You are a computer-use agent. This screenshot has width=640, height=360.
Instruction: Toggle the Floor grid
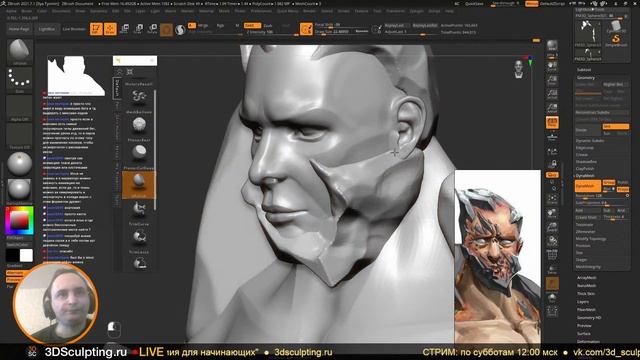(552, 137)
